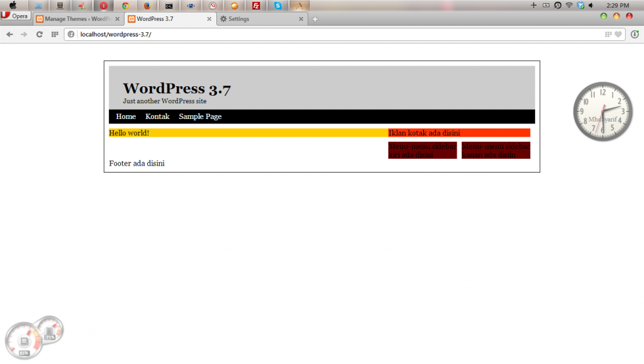Image resolution: width=644 pixels, height=364 pixels.
Task: Launch the Safari compass icon in the dock
Action: (213, 6)
